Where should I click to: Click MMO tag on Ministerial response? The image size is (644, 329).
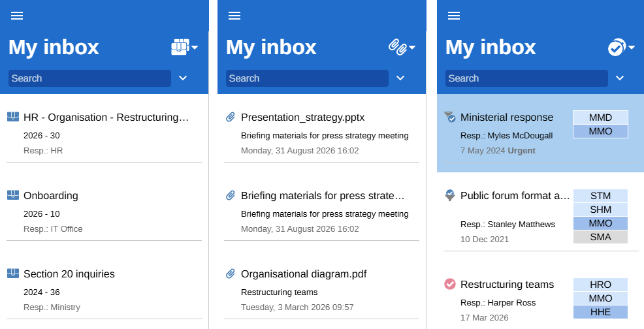tap(600, 131)
